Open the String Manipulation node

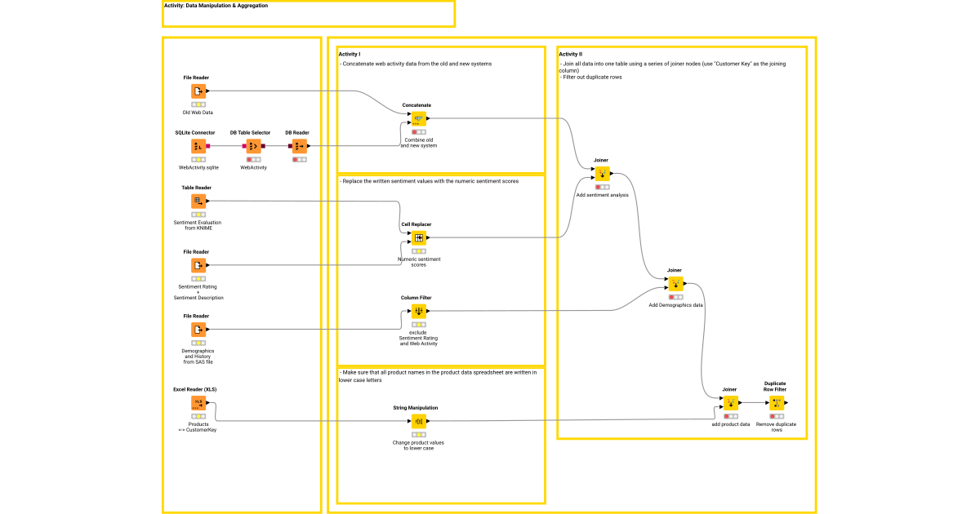tap(419, 421)
